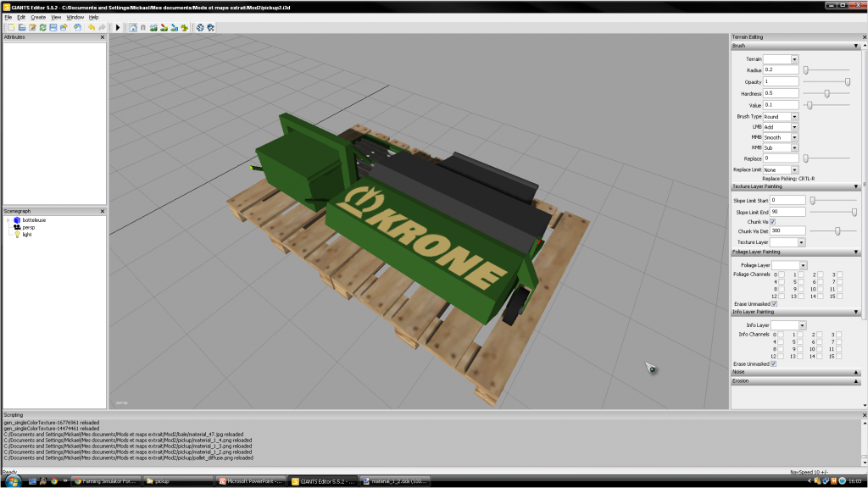The width and height of the screenshot is (868, 488).
Task: Enable Foliage Channel 15 checkbox
Action: (840, 297)
